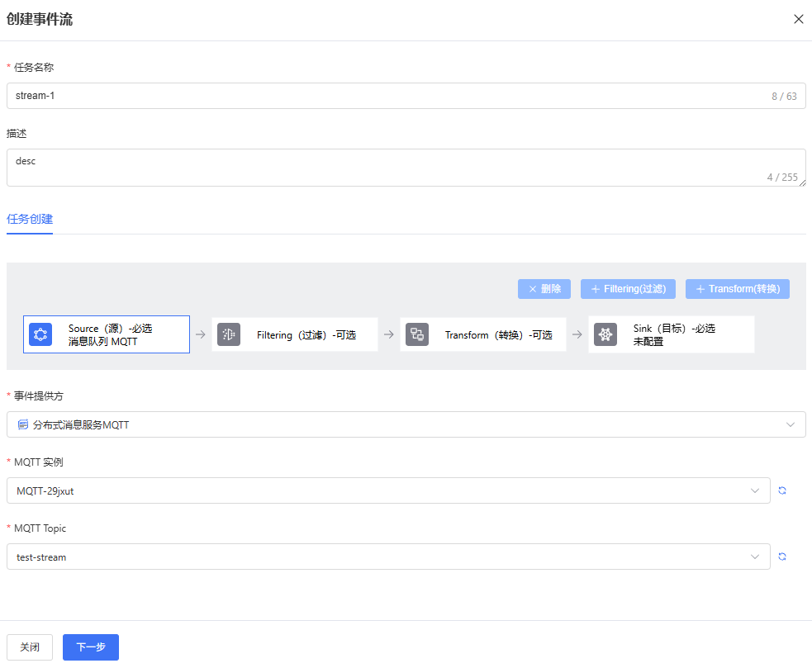
Task: Click the Sink node icon
Action: (x=605, y=334)
